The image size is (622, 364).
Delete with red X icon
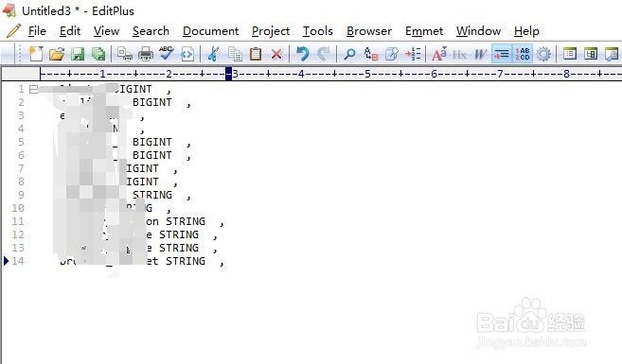276,54
